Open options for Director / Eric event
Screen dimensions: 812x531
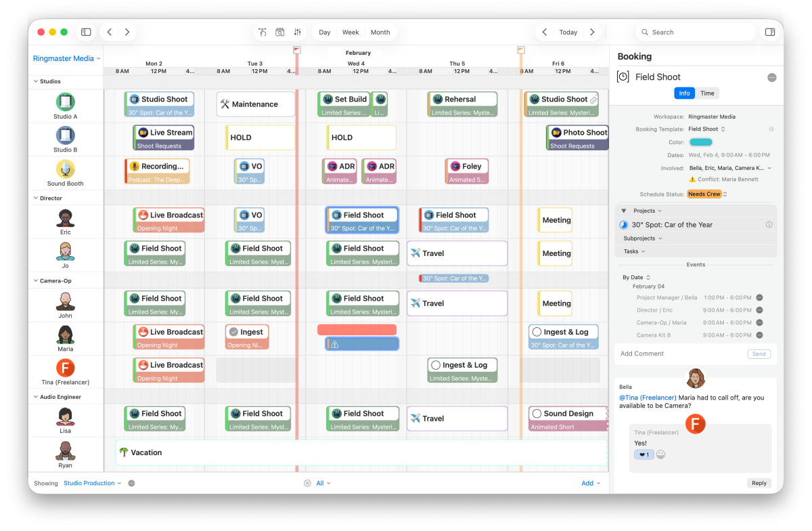point(759,310)
